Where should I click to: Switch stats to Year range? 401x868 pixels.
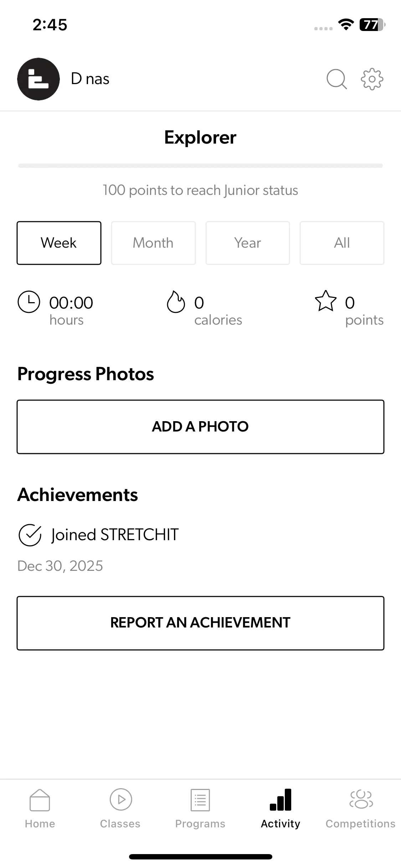248,243
